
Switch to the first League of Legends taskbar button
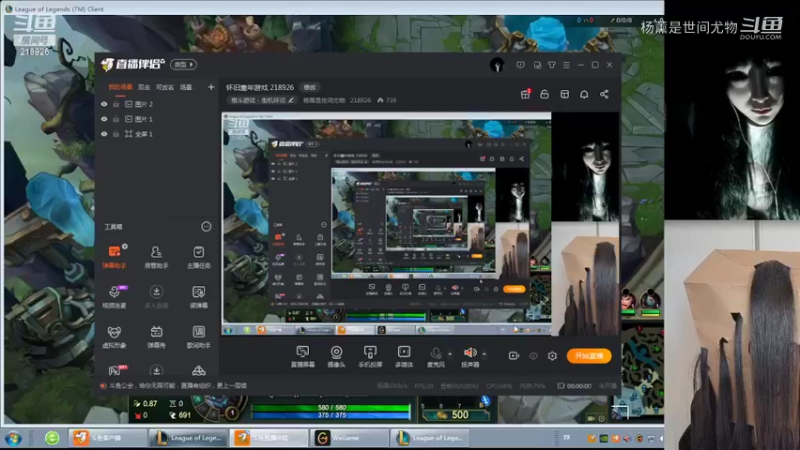[189, 438]
